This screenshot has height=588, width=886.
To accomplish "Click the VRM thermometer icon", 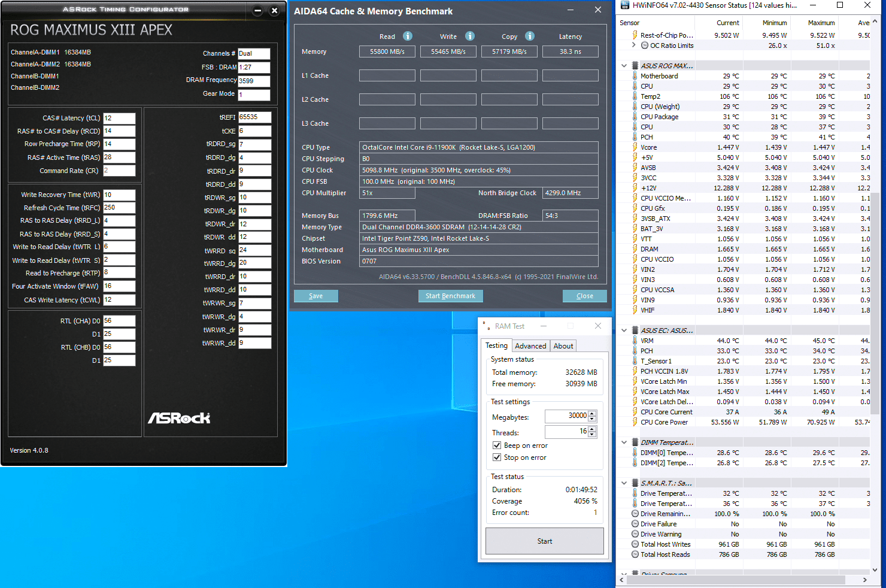I will tap(635, 341).
